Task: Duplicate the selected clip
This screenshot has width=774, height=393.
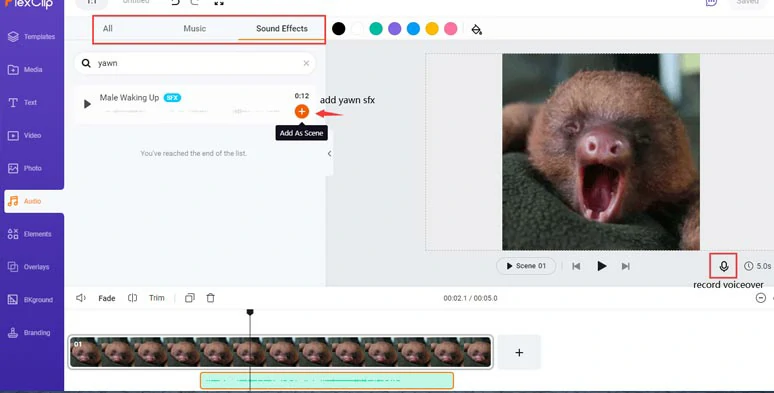Action: [190, 298]
